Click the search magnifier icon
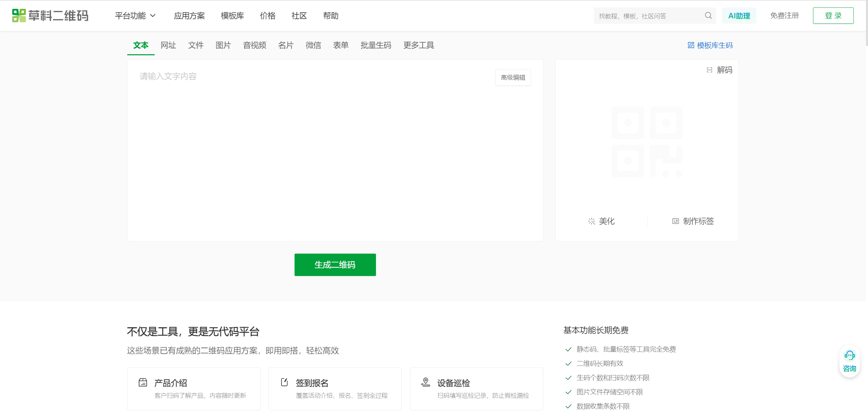868x415 pixels. click(x=708, y=16)
